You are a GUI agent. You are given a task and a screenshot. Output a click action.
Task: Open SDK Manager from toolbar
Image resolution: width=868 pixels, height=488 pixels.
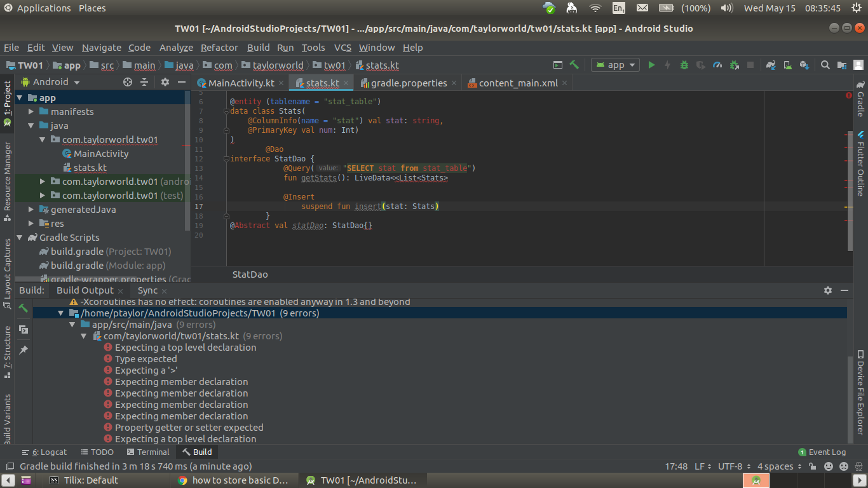804,65
